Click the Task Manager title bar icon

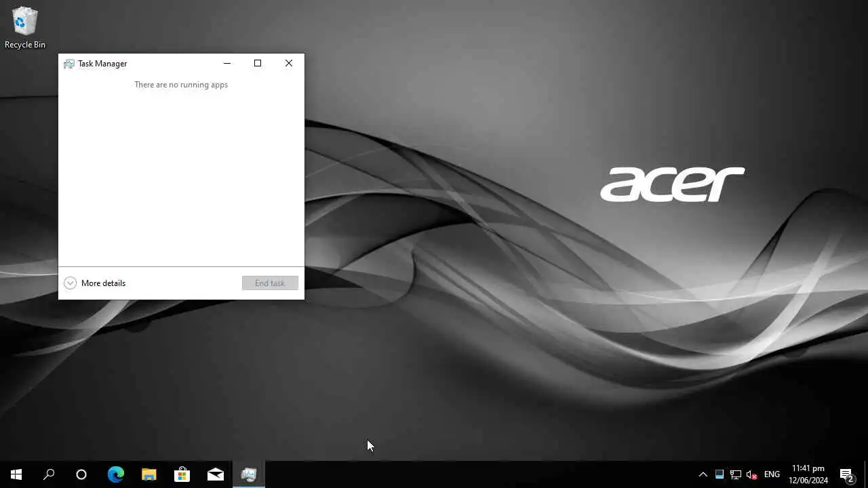(68, 64)
